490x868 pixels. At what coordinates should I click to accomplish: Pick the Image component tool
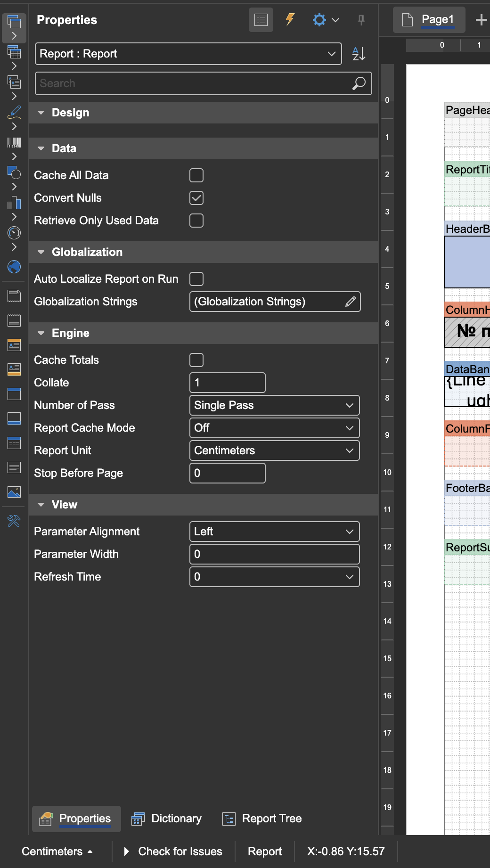click(14, 492)
